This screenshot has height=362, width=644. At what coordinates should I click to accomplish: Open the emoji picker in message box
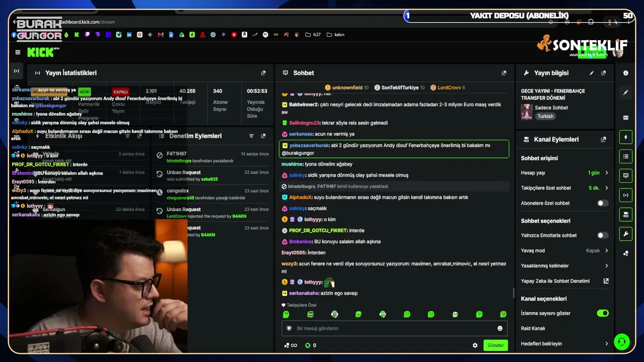500,328
